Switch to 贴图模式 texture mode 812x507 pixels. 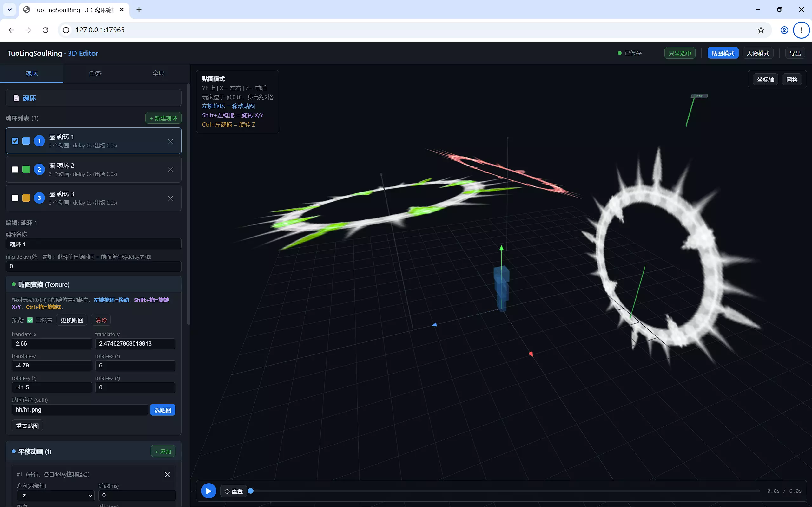point(723,53)
